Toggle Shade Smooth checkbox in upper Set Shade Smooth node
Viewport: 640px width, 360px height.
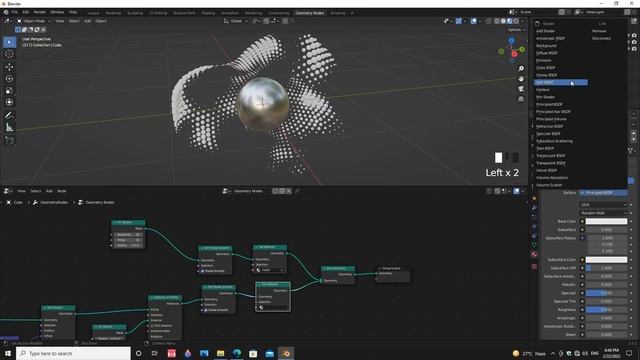(x=202, y=271)
